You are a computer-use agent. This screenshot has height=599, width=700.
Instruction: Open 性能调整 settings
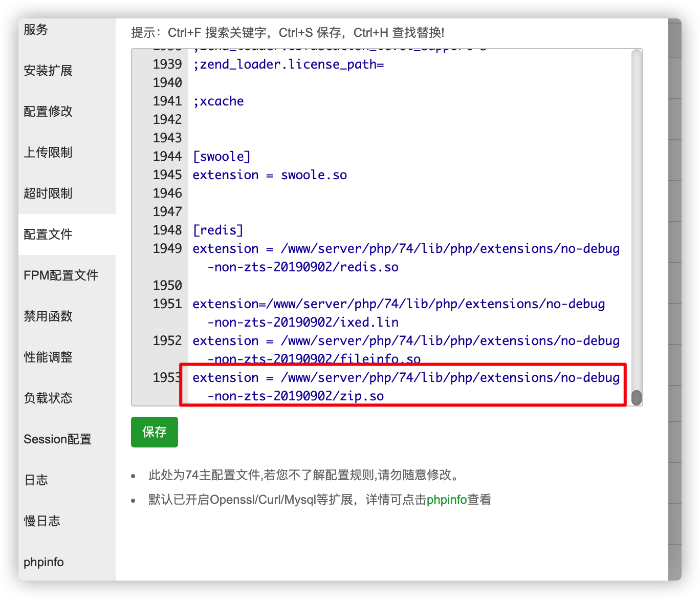[47, 357]
